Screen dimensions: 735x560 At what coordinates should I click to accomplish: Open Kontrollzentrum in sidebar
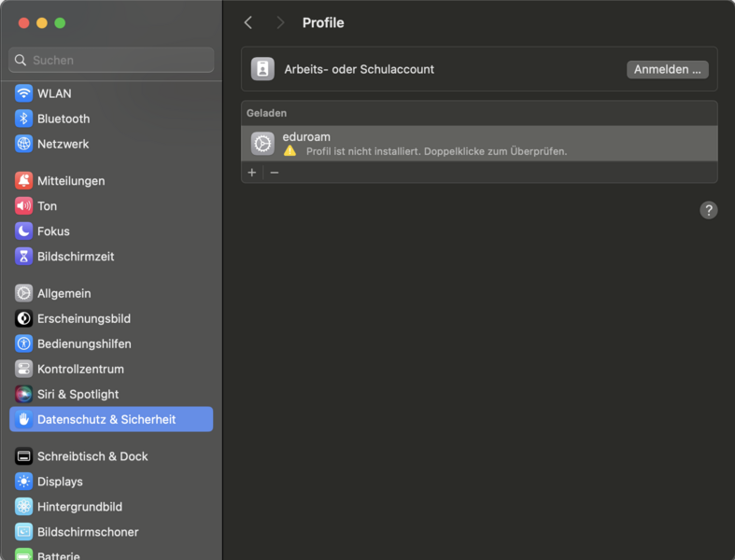pos(80,369)
